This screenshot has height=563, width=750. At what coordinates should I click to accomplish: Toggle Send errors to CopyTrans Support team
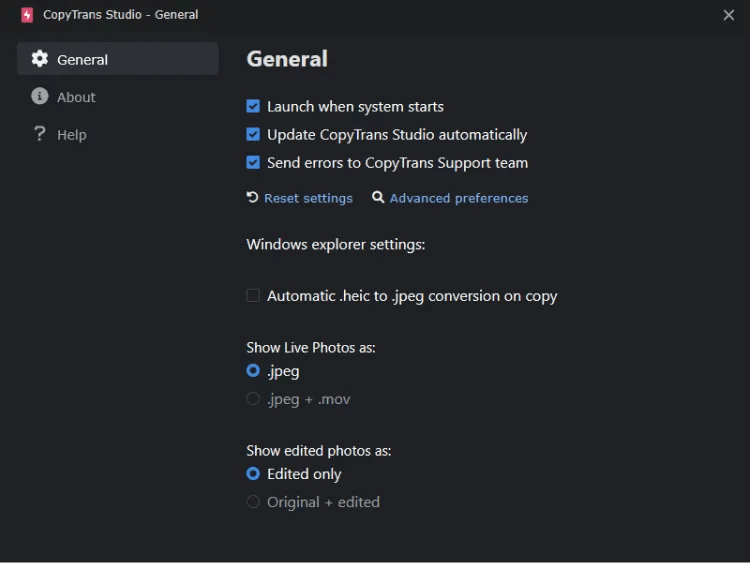click(x=254, y=162)
